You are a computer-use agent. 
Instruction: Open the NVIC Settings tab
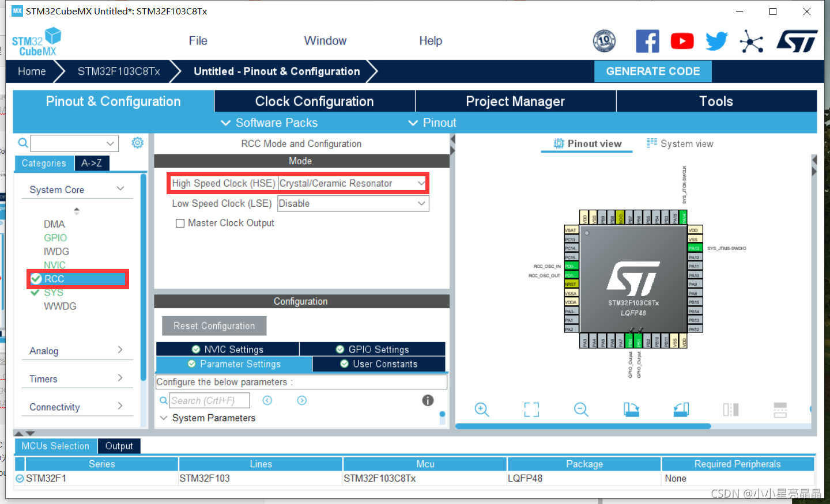coord(228,349)
